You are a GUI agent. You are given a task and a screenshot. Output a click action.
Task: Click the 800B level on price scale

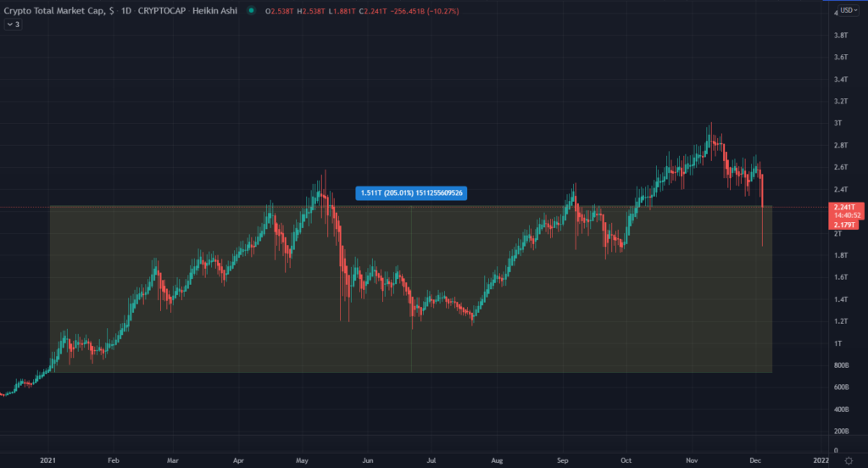click(841, 365)
